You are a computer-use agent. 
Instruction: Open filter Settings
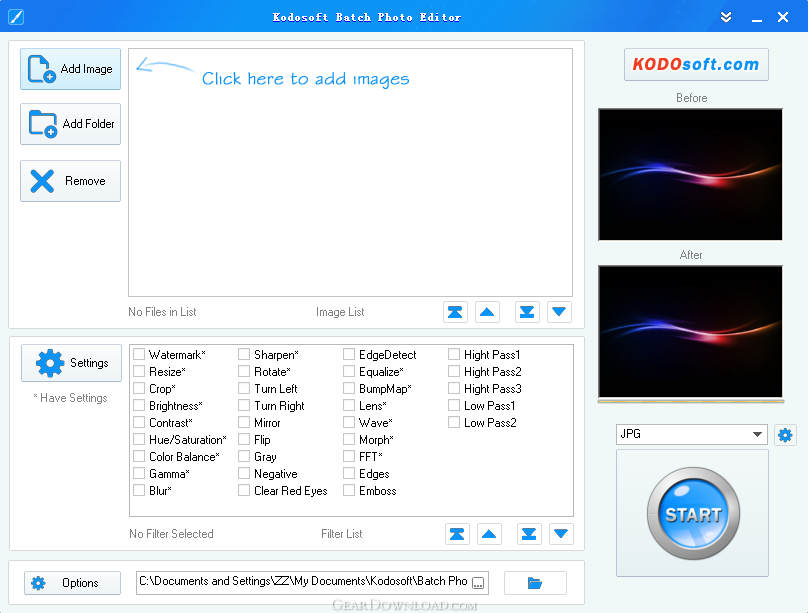click(72, 363)
